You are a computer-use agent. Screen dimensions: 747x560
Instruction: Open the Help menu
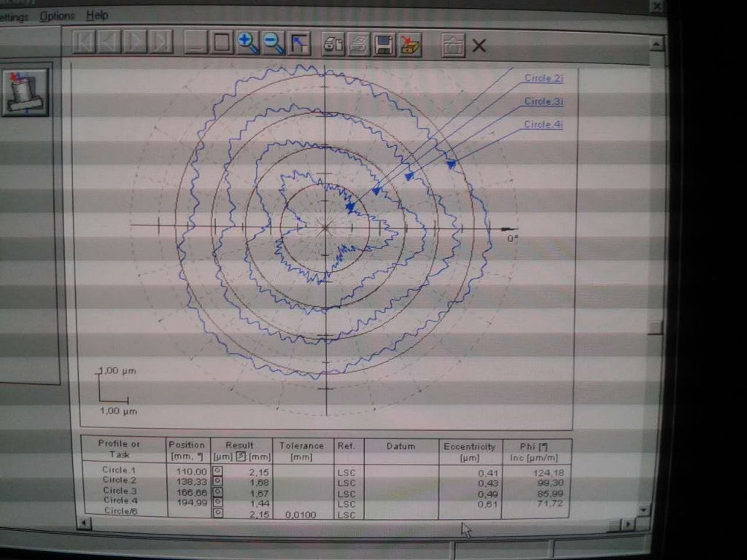(x=97, y=15)
